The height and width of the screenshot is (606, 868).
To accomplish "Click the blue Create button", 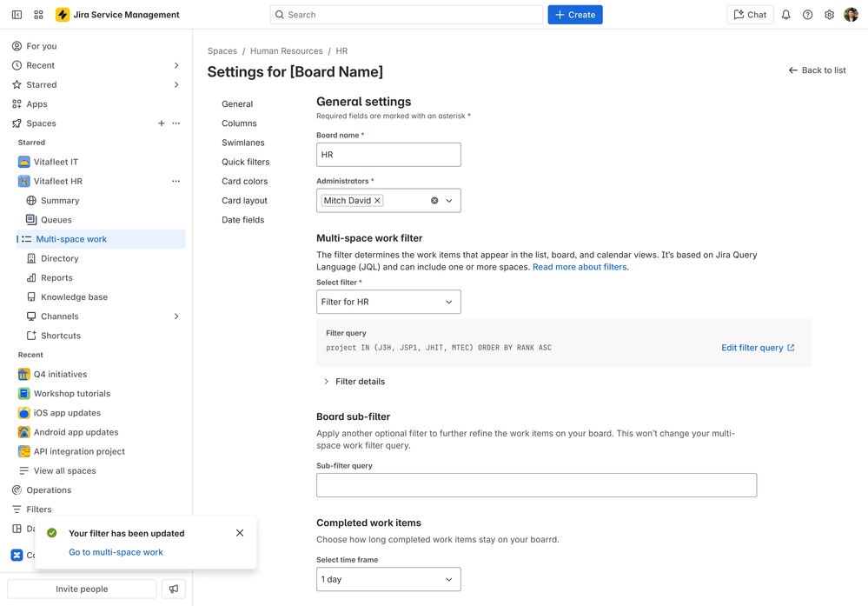I will point(575,15).
